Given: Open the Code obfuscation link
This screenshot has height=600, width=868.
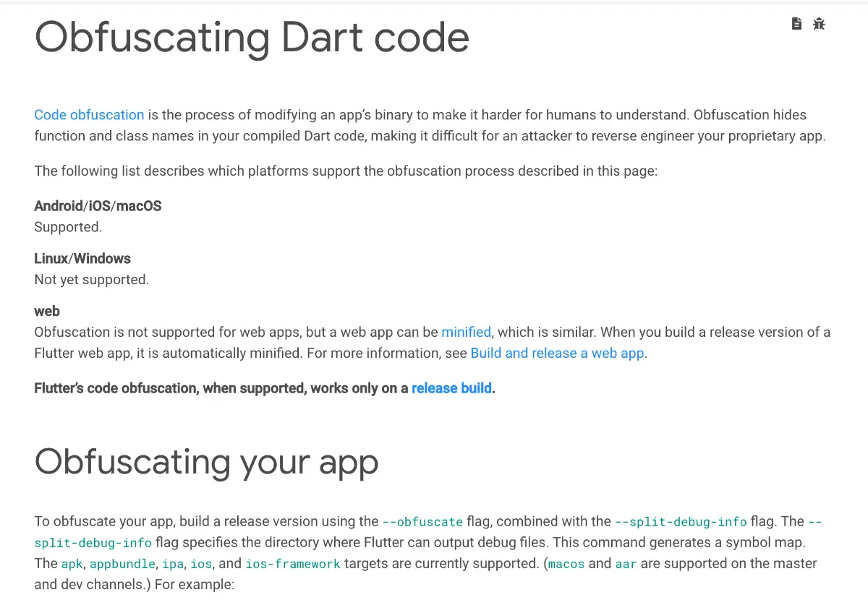Looking at the screenshot, I should pos(89,115).
